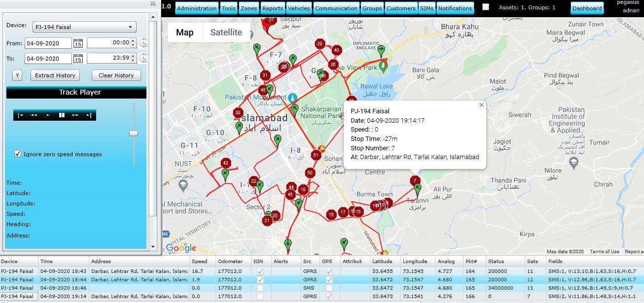Select stop marker 51 on map
This screenshot has width=644, height=303.
tap(316, 155)
